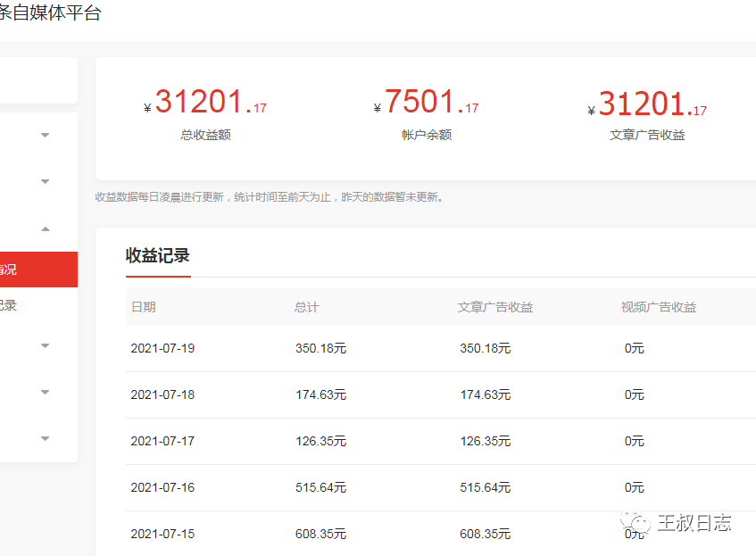Select the red highlighted 情况 sidebar item
The image size is (756, 556).
(x=38, y=270)
